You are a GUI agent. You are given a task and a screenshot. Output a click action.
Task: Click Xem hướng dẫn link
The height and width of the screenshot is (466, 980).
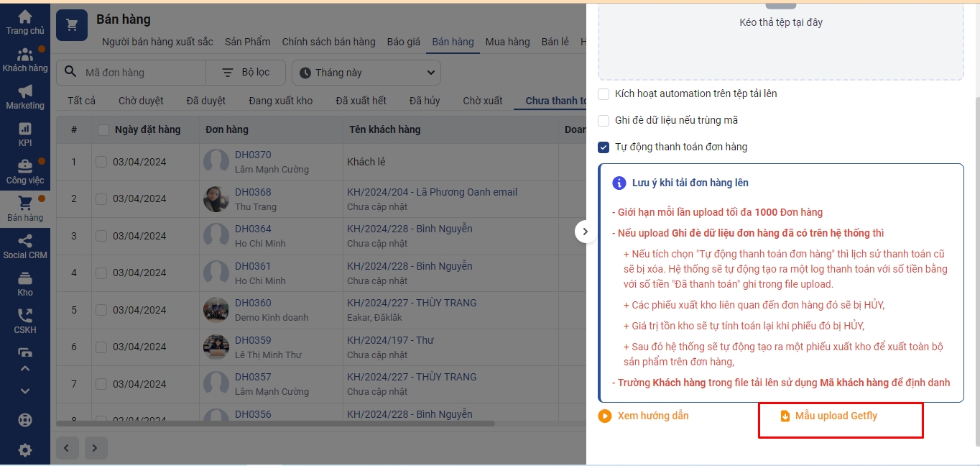click(653, 416)
